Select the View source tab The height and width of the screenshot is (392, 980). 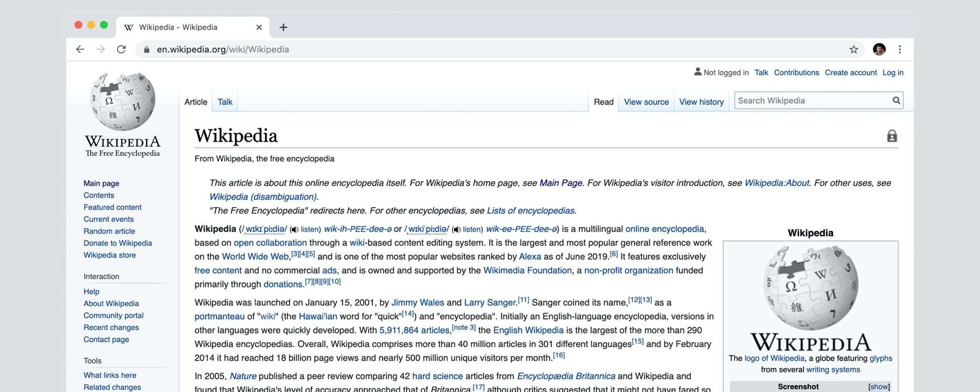[x=646, y=102]
